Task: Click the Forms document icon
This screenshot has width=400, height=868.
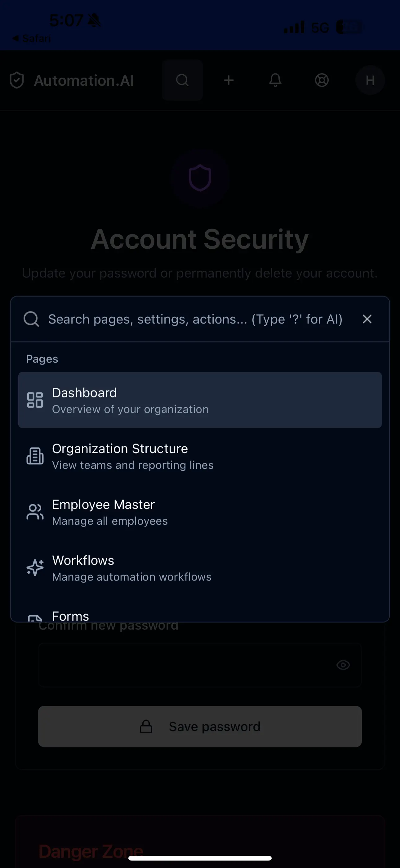Action: 35,619
